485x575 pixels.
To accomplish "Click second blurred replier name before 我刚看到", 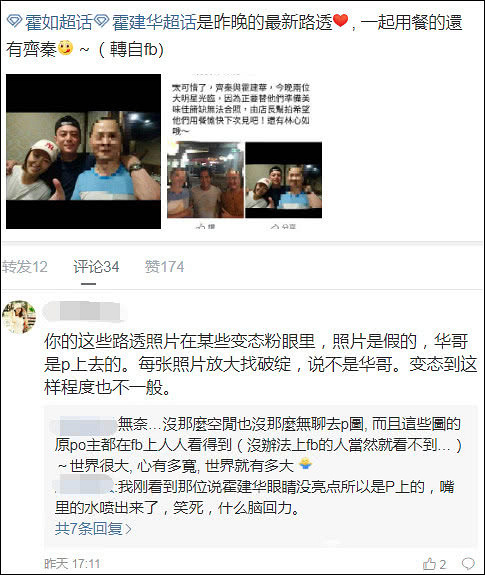I will (x=84, y=486).
